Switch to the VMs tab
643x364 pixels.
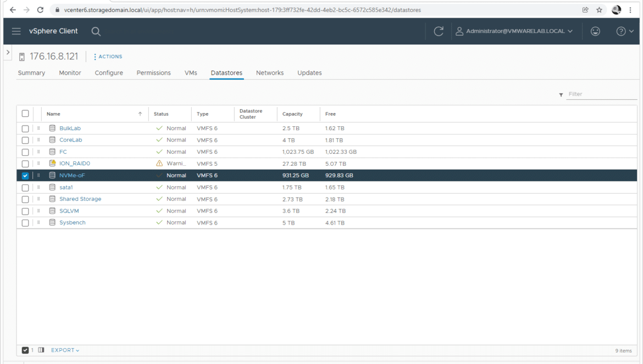tap(191, 73)
